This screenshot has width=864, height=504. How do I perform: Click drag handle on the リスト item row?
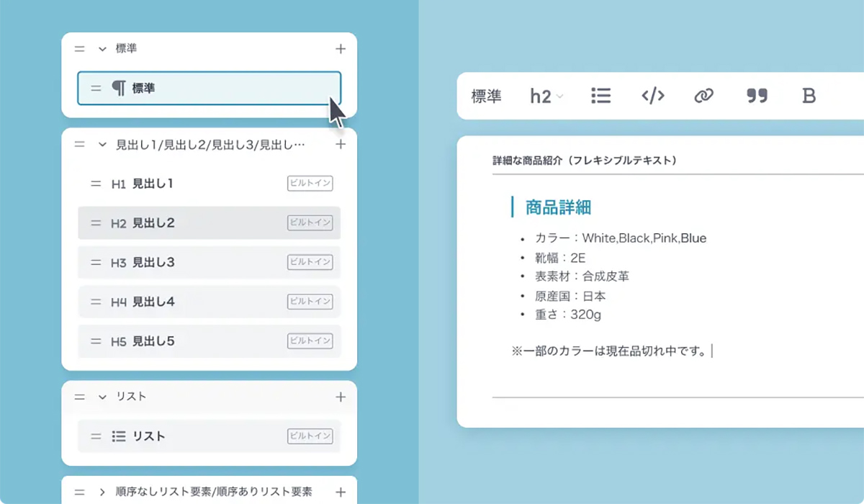pyautogui.click(x=96, y=436)
